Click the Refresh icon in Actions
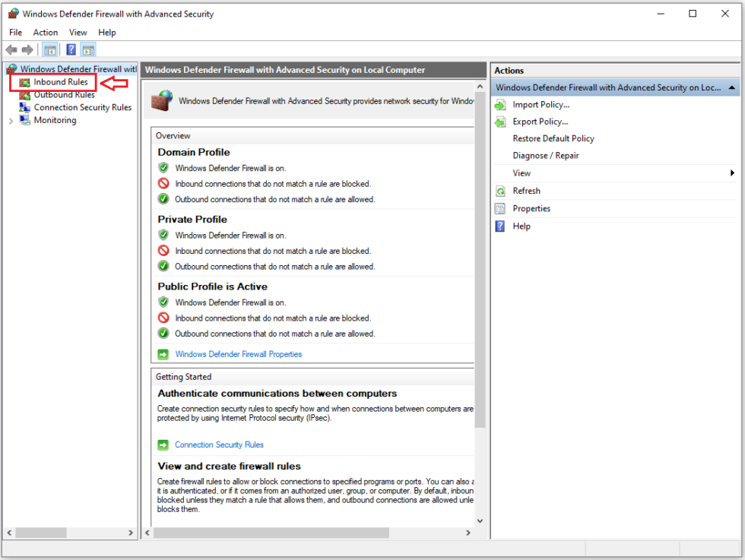Screen dimensions: 745x560 click(x=500, y=191)
